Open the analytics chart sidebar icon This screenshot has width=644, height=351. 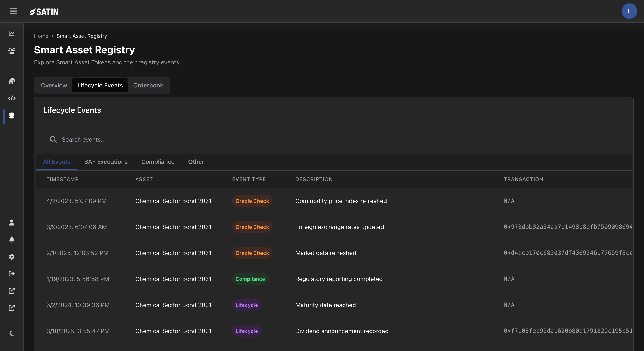(12, 33)
